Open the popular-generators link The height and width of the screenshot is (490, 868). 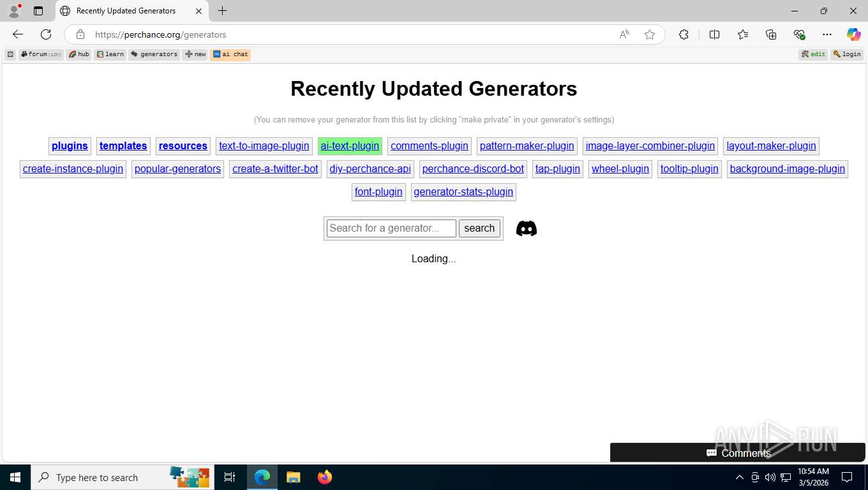click(x=178, y=169)
